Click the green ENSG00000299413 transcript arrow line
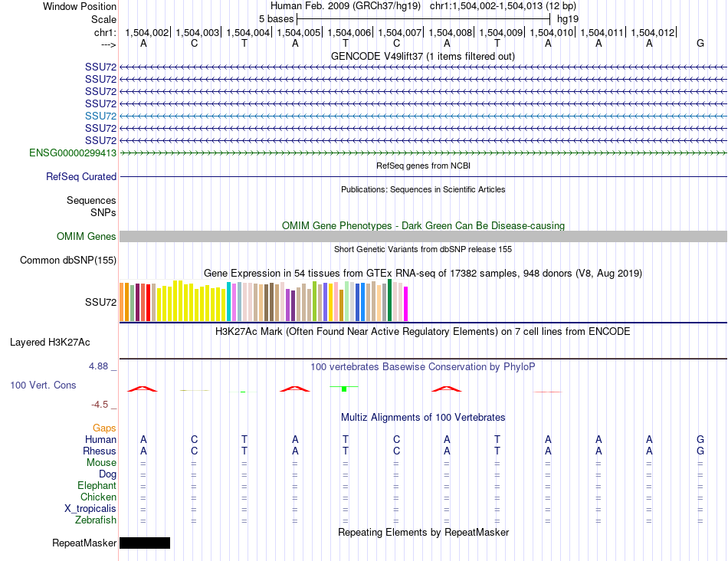 tap(424, 153)
